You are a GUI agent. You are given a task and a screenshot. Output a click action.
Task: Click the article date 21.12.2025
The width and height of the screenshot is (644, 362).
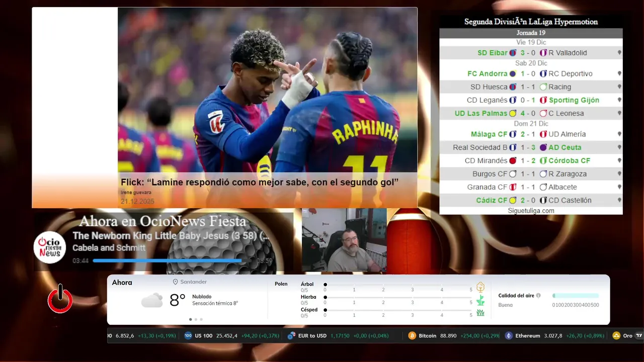tap(137, 201)
